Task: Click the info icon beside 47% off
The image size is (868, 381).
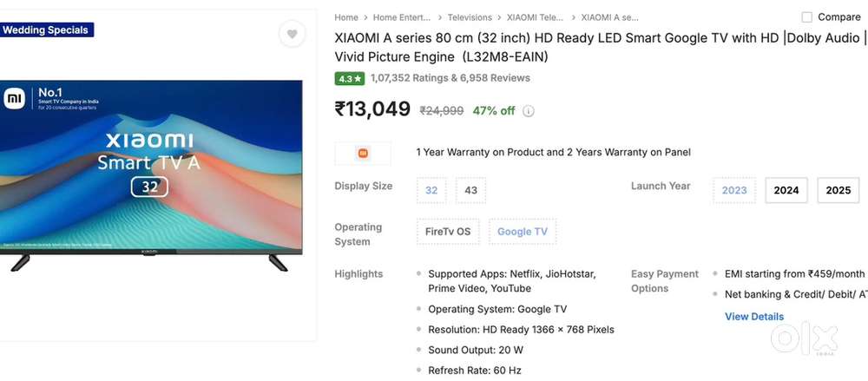Action: click(529, 111)
